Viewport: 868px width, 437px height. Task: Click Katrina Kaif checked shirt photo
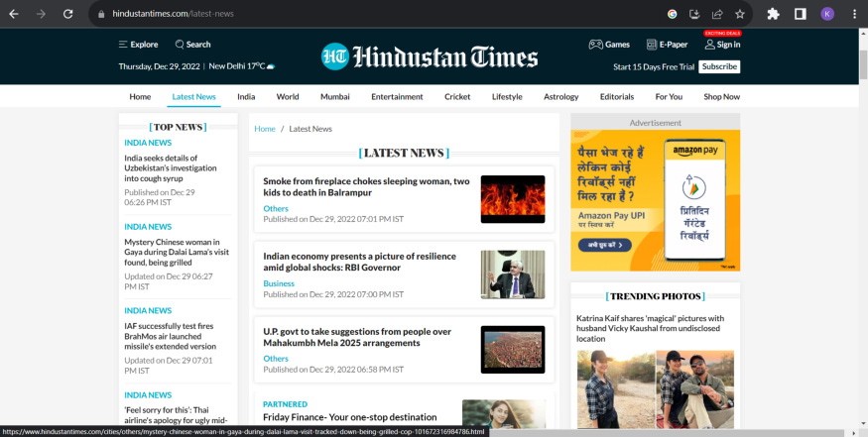[616, 388]
